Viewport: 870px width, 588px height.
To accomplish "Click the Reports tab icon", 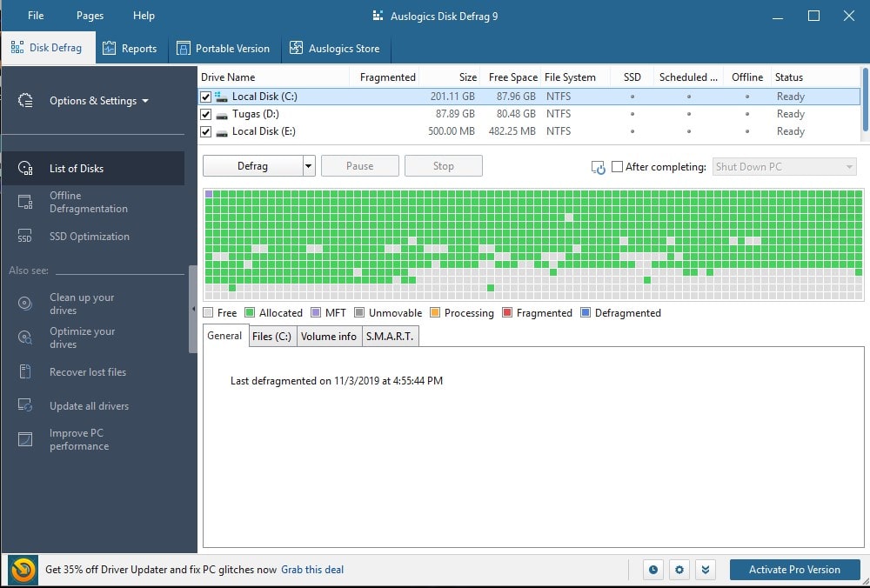I will [x=110, y=48].
